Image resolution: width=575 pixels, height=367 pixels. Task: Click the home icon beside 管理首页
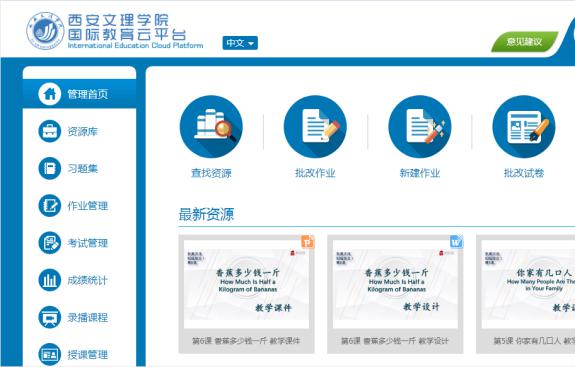50,94
